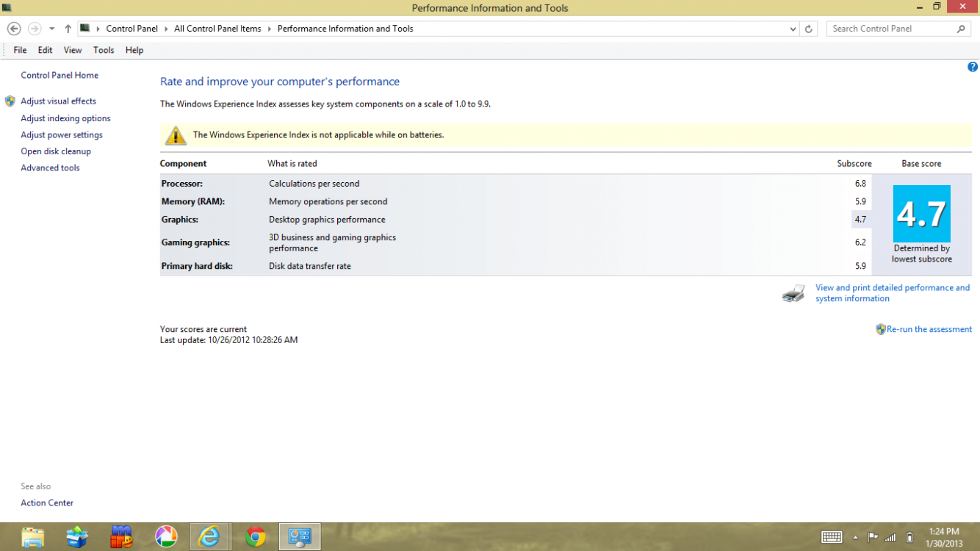Select the Control Panel breadcrumb

[132, 29]
